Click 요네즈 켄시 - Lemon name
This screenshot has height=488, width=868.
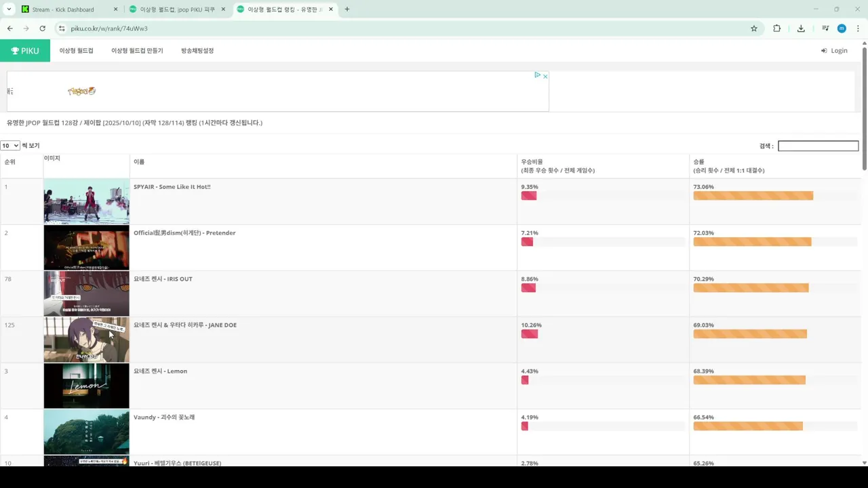click(160, 371)
